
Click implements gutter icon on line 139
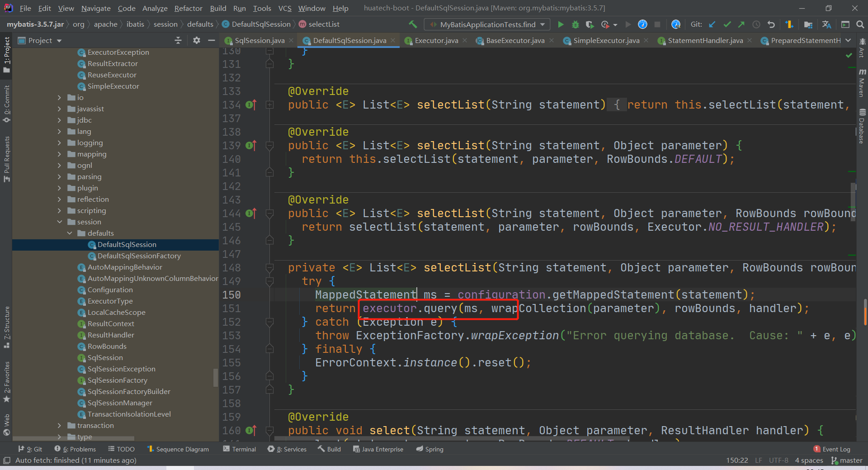point(251,146)
